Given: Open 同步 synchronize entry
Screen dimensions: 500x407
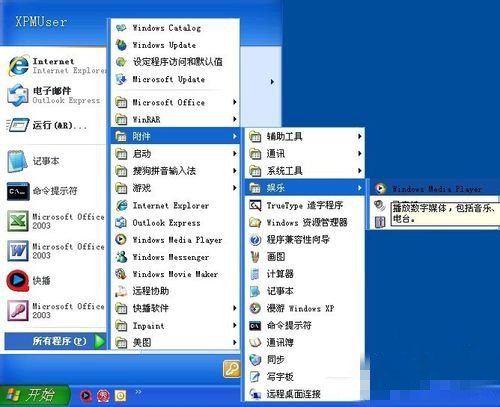Looking at the screenshot, I should click(x=305, y=360).
